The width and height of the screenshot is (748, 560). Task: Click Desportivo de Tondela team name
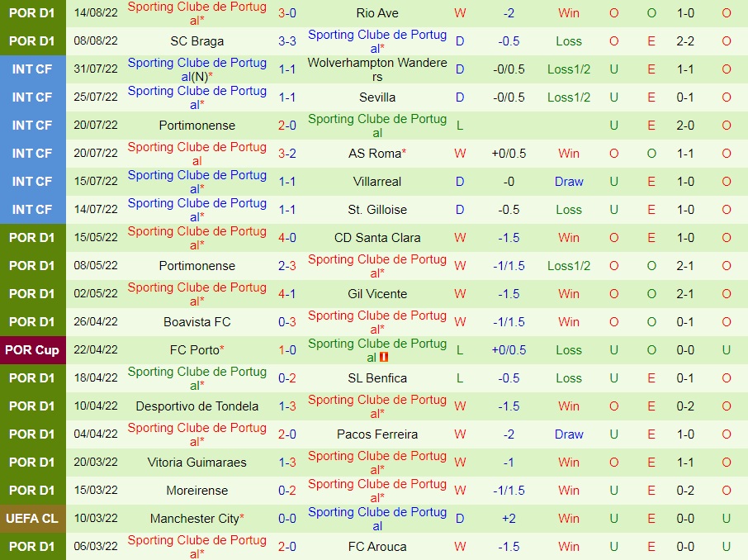point(197,406)
